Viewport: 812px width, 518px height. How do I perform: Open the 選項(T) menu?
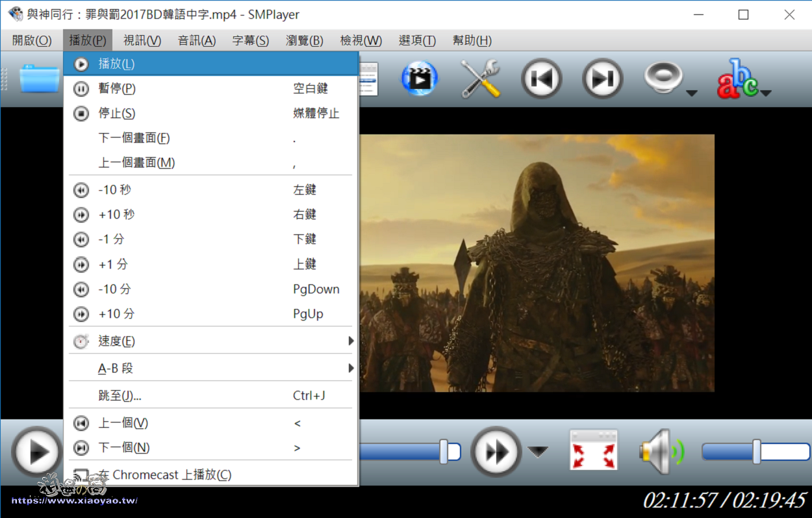tap(417, 40)
